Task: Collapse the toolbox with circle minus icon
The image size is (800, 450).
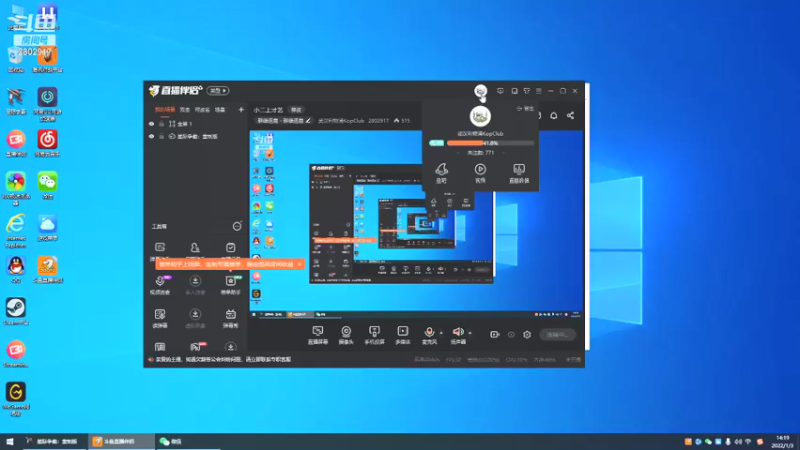Action: pyautogui.click(x=237, y=226)
